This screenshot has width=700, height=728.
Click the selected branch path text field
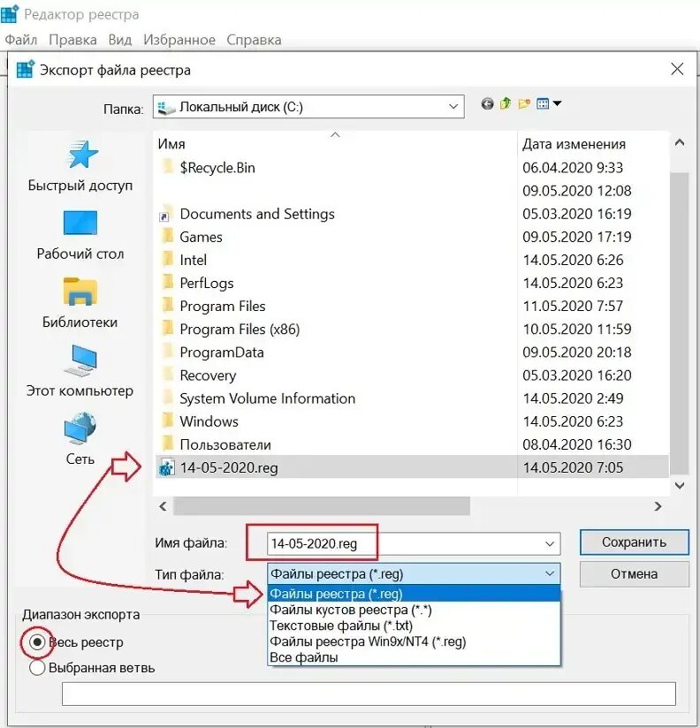pyautogui.click(x=369, y=694)
